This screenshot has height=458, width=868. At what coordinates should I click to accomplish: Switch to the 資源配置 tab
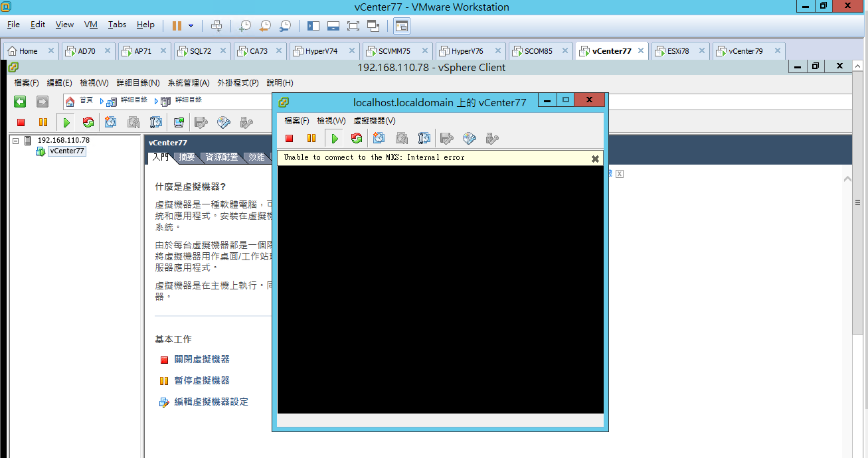(x=222, y=157)
